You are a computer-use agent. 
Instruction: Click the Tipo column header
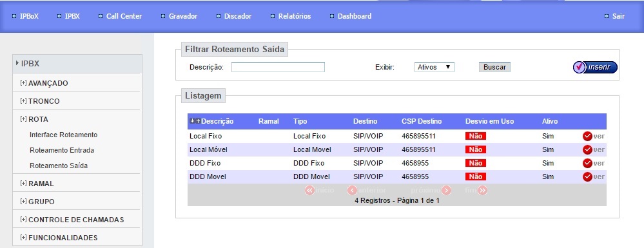coord(300,121)
